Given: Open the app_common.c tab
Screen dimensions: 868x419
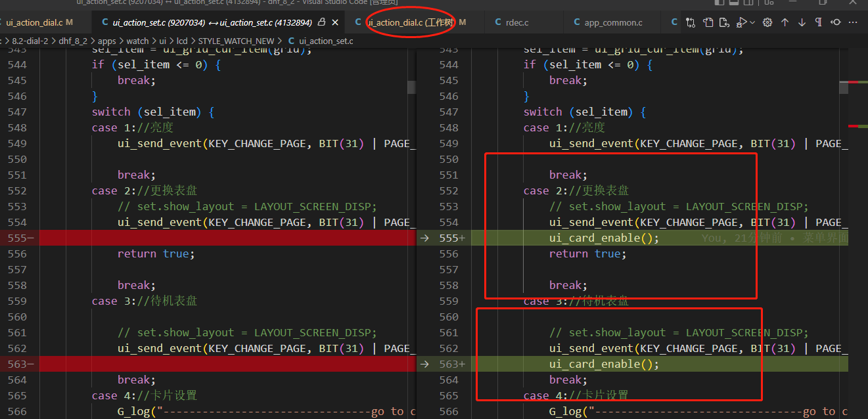Looking at the screenshot, I should click(613, 22).
